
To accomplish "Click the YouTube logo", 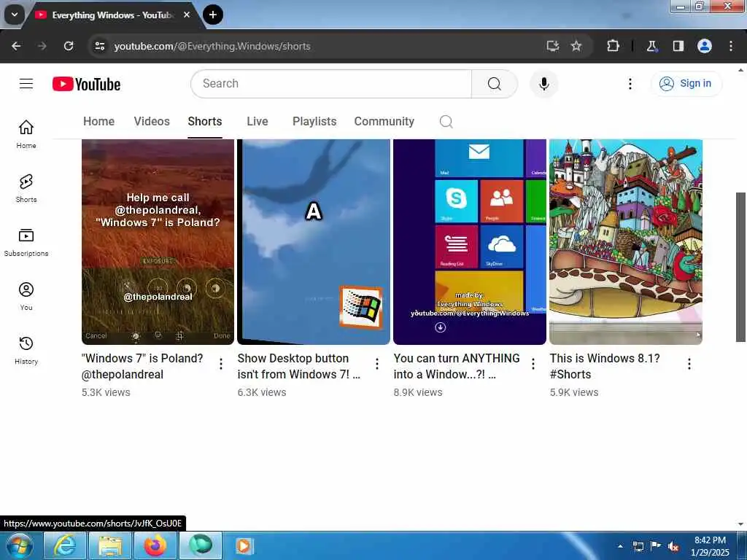I will [86, 85].
